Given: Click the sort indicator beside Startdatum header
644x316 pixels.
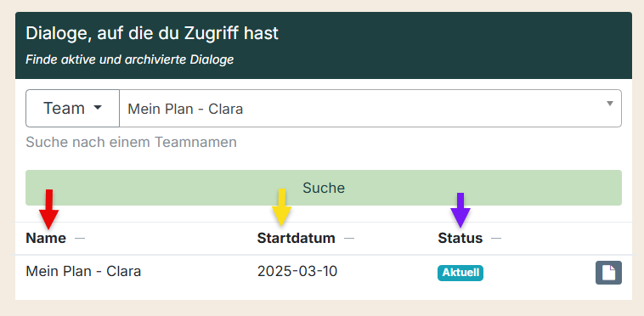Looking at the screenshot, I should [x=349, y=238].
